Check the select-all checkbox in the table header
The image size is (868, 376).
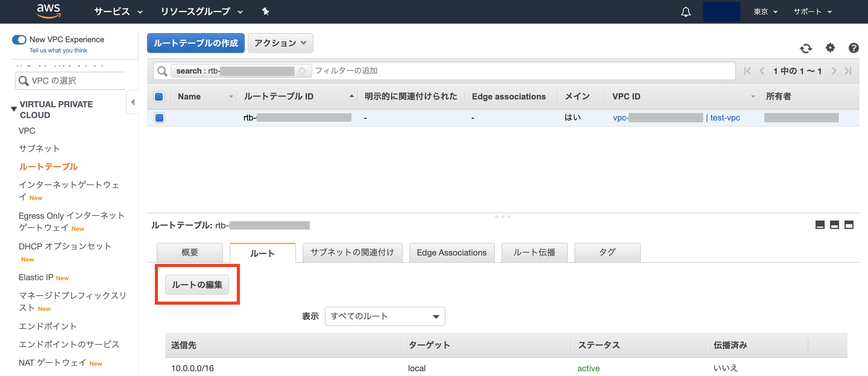pyautogui.click(x=159, y=96)
